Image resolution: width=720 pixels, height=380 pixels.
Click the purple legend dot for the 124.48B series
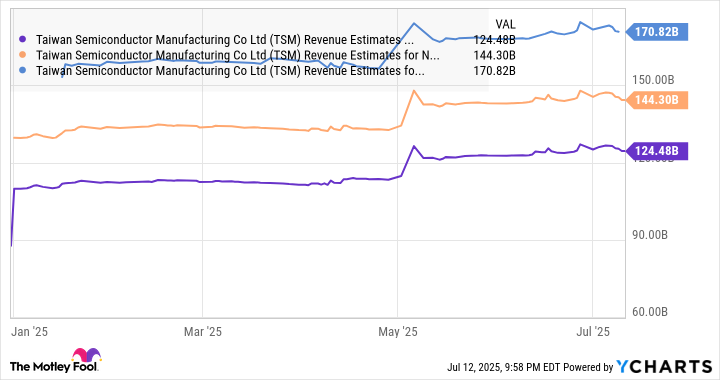click(23, 40)
